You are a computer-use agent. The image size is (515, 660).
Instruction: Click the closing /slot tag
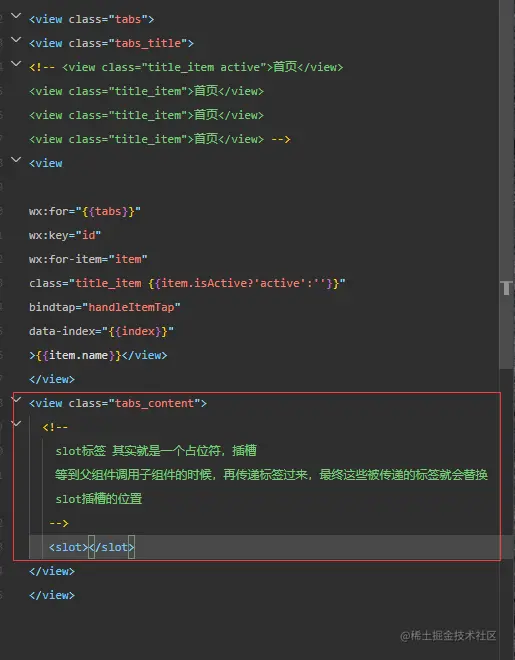[x=111, y=547]
